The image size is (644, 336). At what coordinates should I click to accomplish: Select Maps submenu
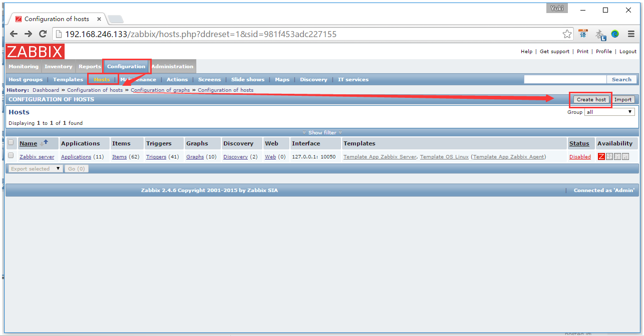pyautogui.click(x=282, y=80)
